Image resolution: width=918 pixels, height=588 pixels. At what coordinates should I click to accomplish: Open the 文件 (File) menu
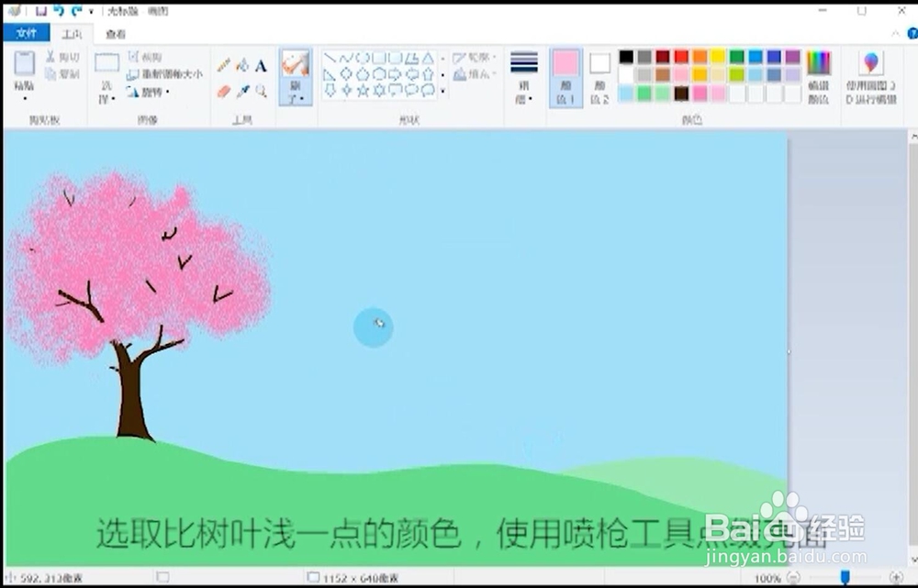pyautogui.click(x=27, y=33)
